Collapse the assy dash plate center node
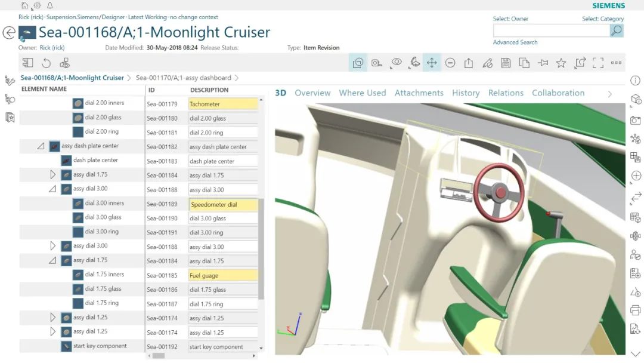 [41, 146]
